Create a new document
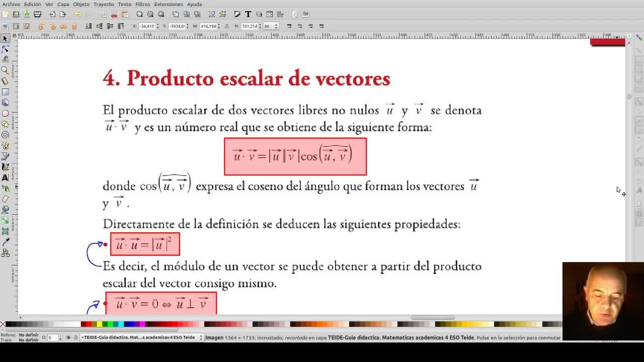The image size is (644, 362). (6, 14)
